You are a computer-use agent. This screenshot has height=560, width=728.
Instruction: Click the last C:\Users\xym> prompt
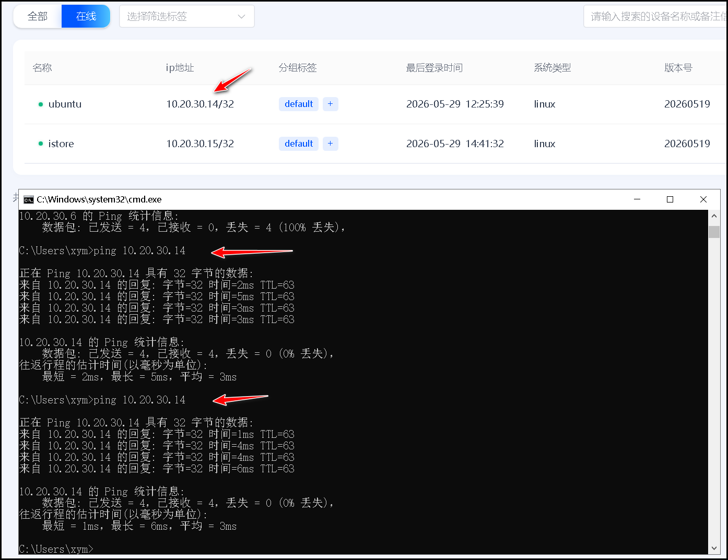(x=56, y=549)
